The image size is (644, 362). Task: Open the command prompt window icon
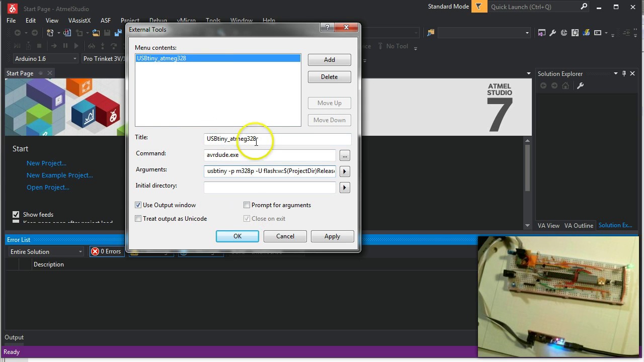pyautogui.click(x=598, y=33)
